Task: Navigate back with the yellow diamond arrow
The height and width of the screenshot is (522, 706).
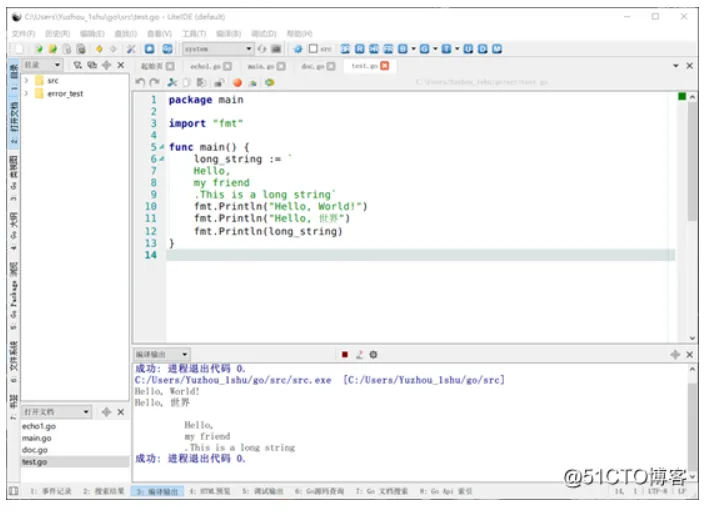Action: [x=100, y=49]
